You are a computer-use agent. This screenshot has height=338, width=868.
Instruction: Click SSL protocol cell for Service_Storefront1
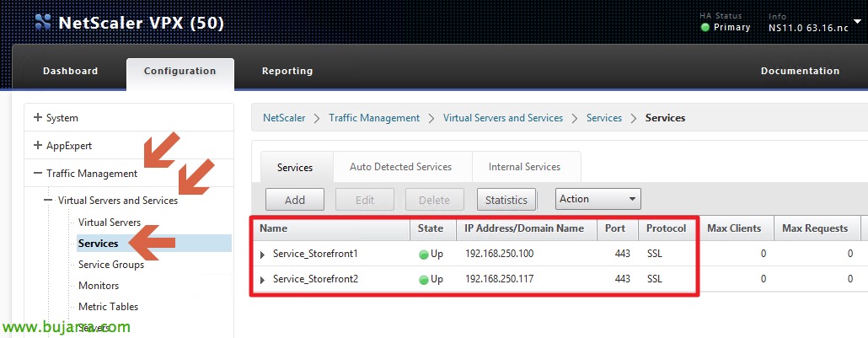pos(654,255)
